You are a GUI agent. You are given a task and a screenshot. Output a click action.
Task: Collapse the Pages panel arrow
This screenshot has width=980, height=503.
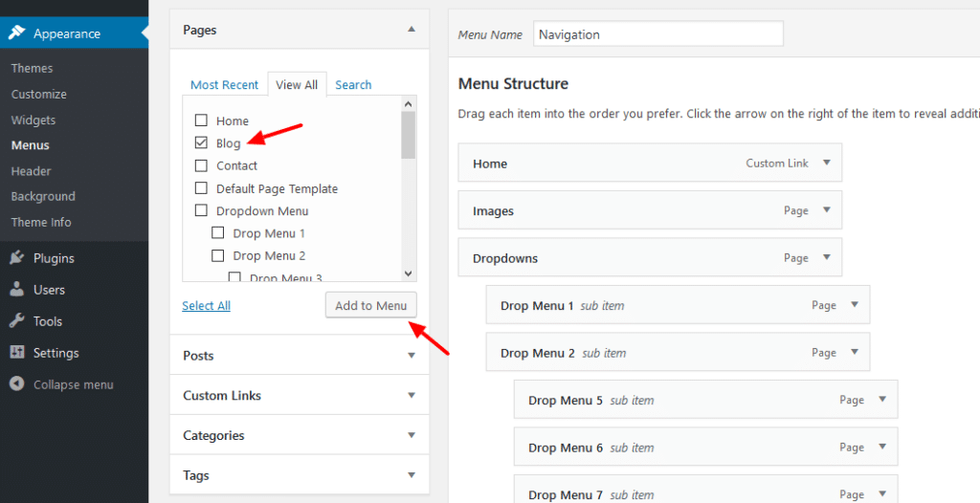tap(412, 30)
